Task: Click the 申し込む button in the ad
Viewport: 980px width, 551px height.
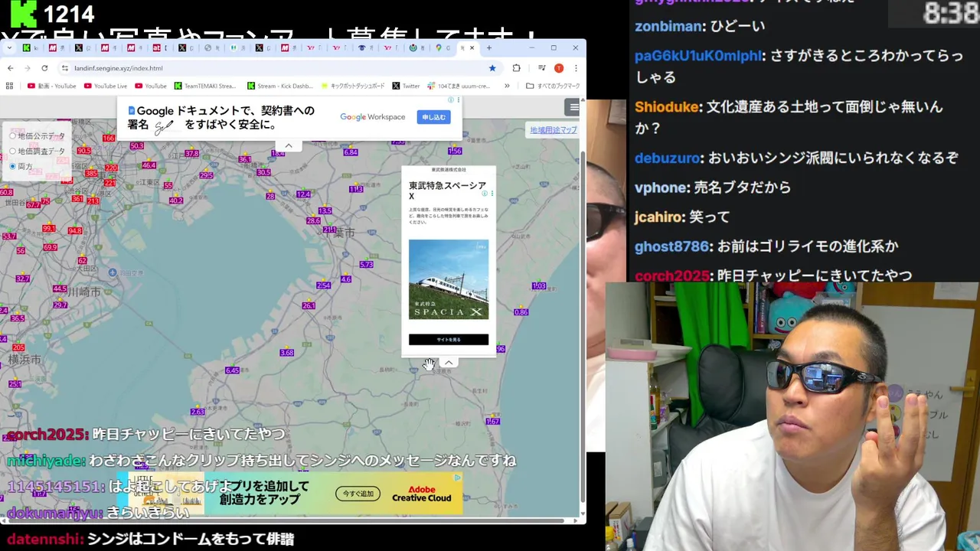Action: point(433,117)
